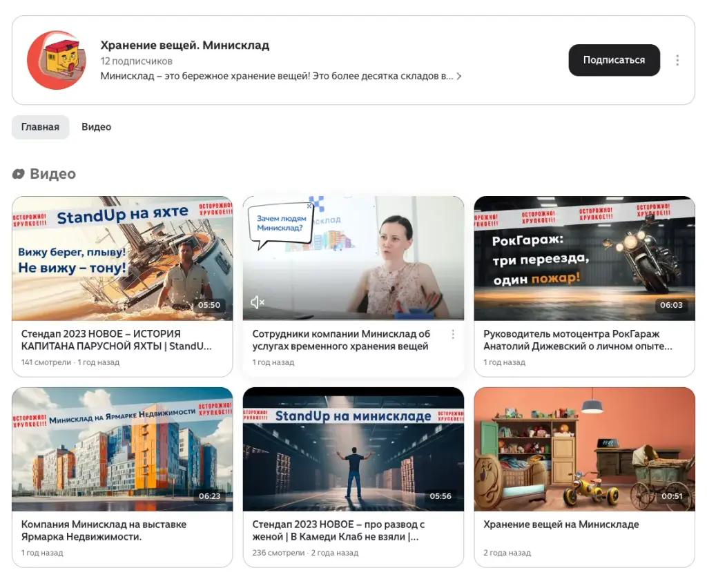Viewport: 707px width, 588px height.
Task: Subscribe with the Подписаться button
Action: [614, 60]
